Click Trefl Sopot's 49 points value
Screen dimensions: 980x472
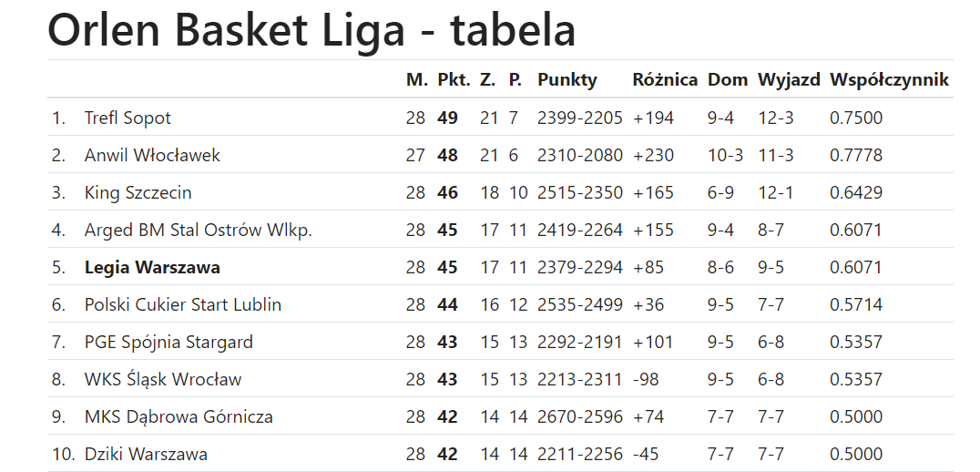click(447, 118)
